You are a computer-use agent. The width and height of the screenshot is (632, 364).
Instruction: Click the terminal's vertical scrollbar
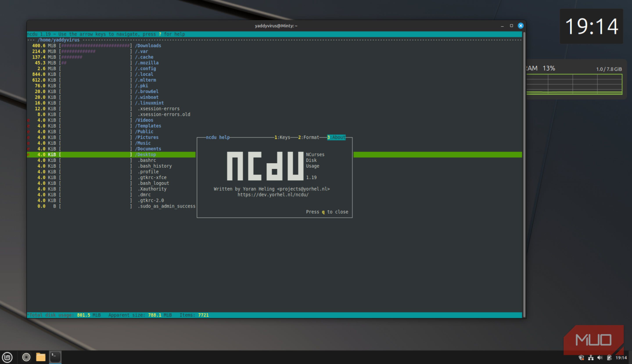point(524,174)
